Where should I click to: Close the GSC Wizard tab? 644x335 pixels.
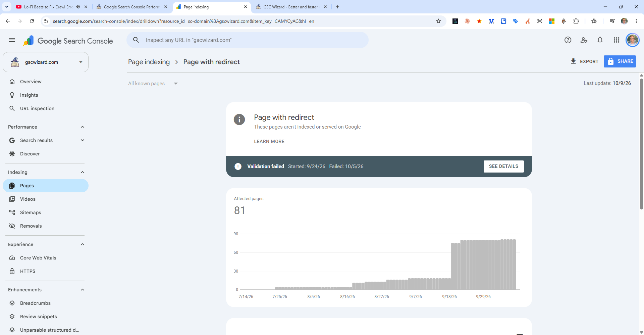click(325, 7)
